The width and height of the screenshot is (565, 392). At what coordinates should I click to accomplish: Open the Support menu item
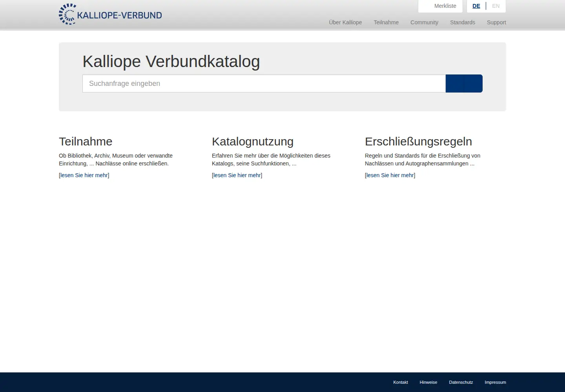coord(496,22)
